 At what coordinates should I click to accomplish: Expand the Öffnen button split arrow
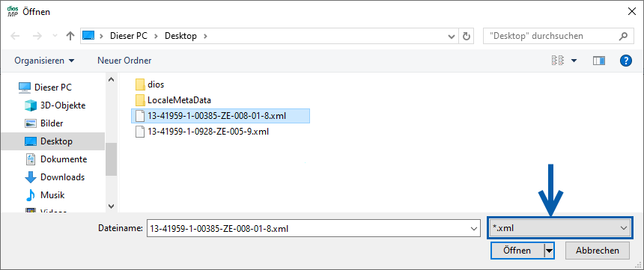549,251
